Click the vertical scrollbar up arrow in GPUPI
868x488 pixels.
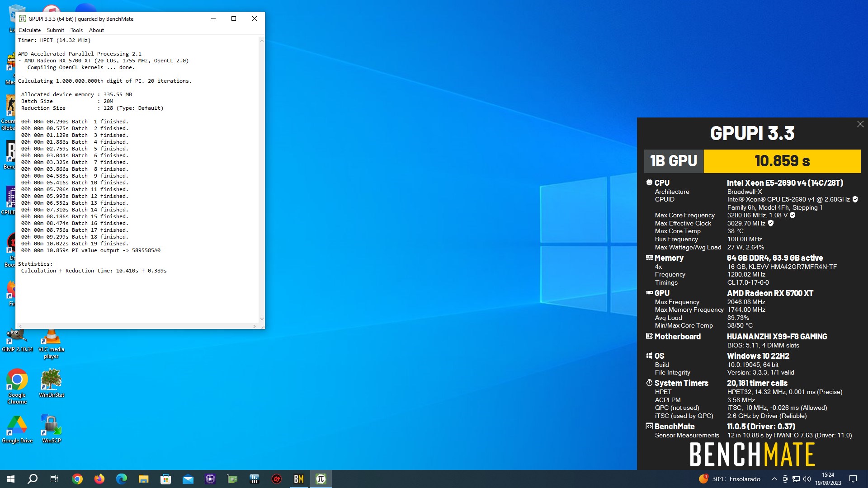pos(262,40)
